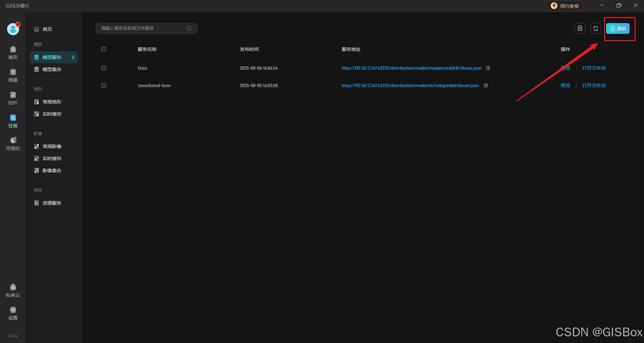The image size is (644, 343).
Task: Focus the service name search field
Action: point(147,28)
